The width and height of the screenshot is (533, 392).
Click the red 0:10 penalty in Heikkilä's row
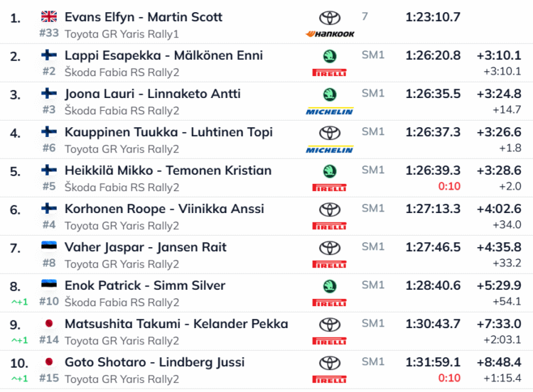(449, 186)
